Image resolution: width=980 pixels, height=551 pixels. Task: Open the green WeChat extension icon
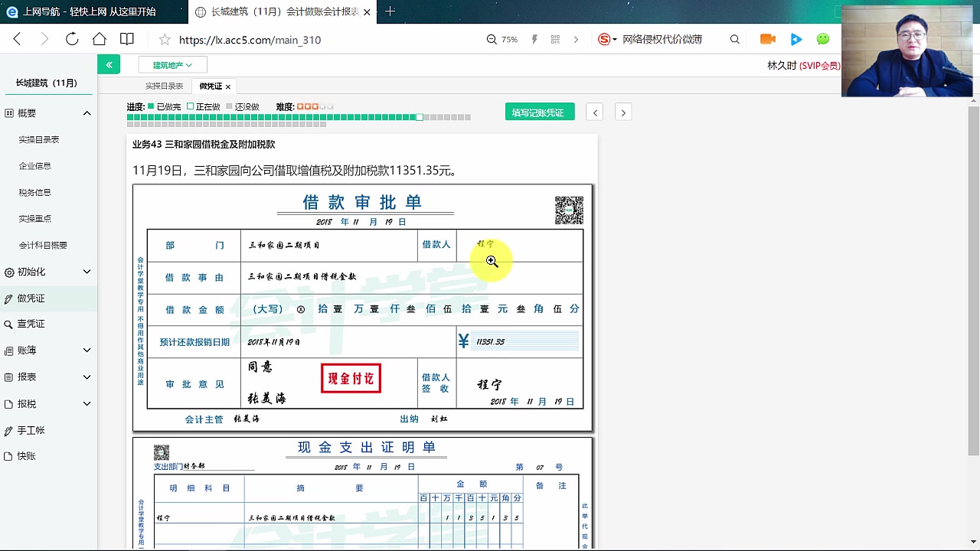[x=823, y=40]
